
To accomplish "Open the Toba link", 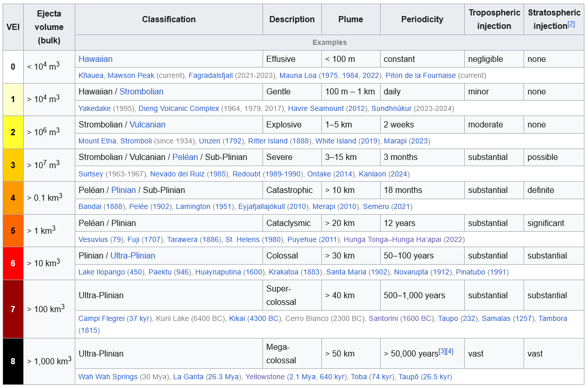I will 359,377.
